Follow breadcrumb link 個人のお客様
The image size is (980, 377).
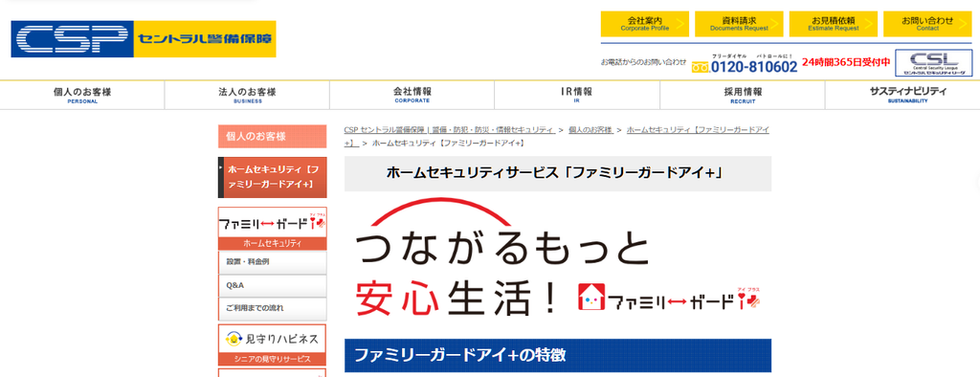point(590,129)
